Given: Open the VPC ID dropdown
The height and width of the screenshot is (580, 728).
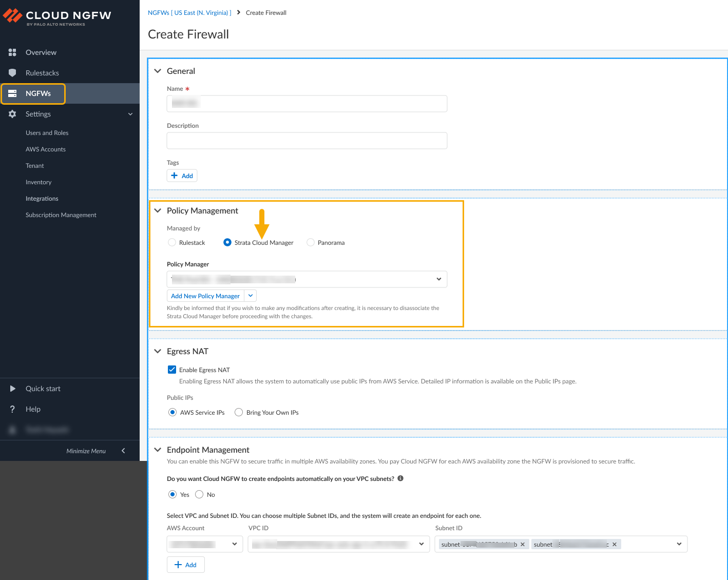Looking at the screenshot, I should click(x=339, y=544).
